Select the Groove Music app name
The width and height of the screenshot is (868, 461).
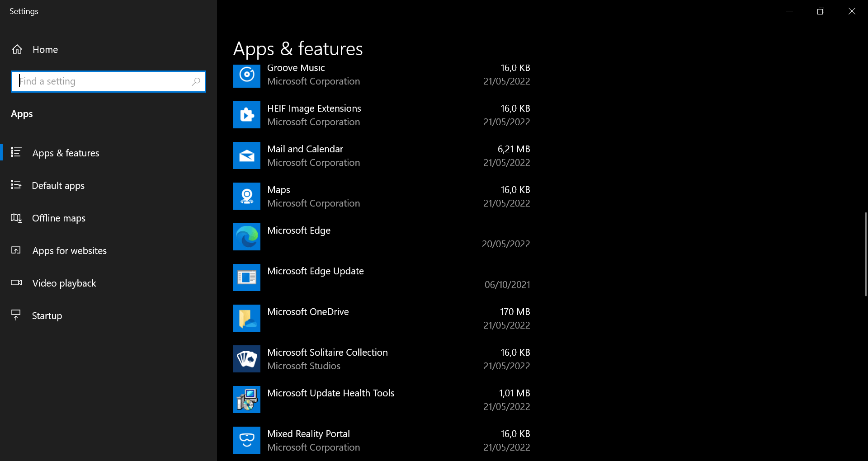296,68
